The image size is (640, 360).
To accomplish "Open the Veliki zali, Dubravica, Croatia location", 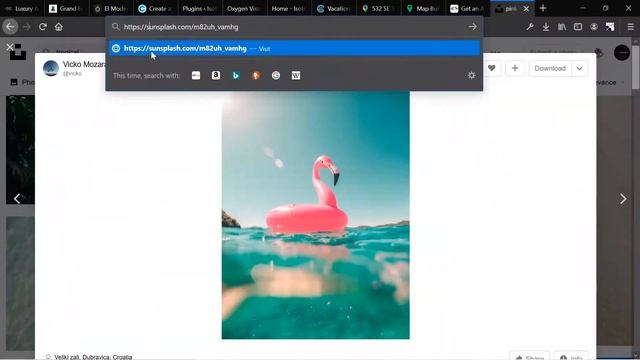I will [x=93, y=357].
